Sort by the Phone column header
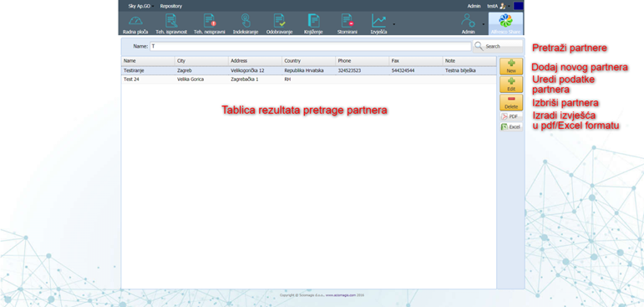The width and height of the screenshot is (644, 307). point(363,61)
